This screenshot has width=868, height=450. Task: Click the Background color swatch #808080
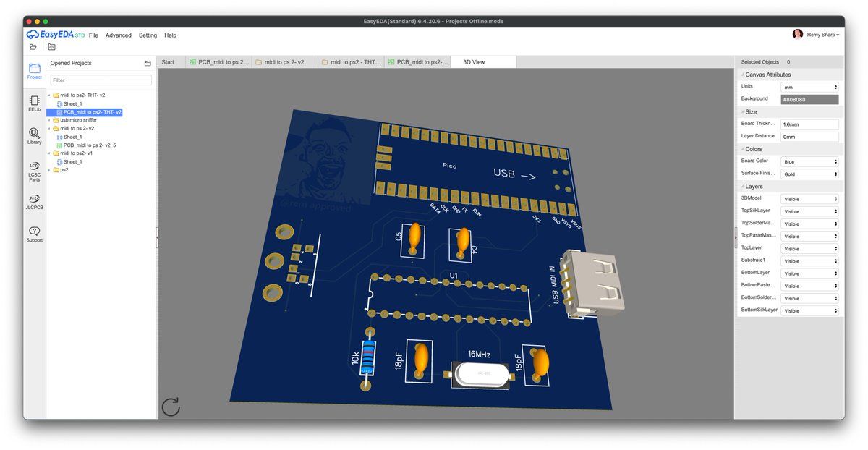click(x=809, y=99)
